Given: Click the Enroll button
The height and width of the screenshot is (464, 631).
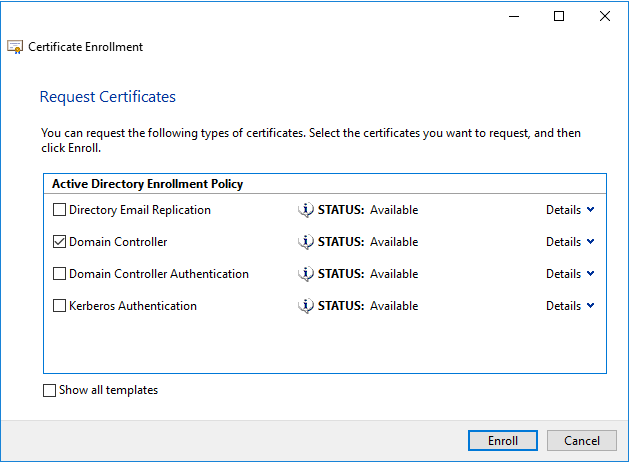Looking at the screenshot, I should 503,441.
